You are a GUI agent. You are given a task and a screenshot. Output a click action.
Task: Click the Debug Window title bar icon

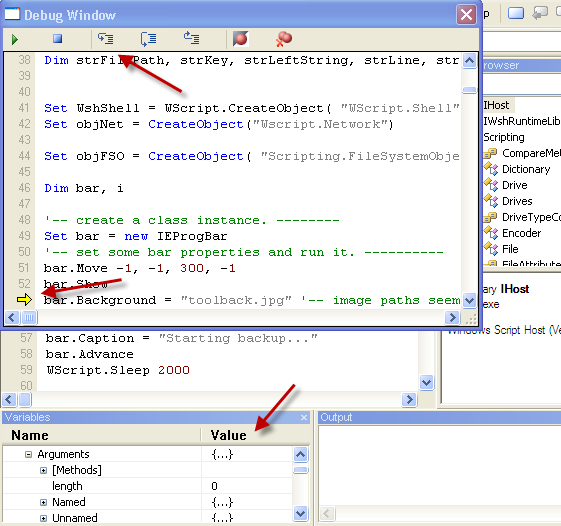tap(12, 14)
